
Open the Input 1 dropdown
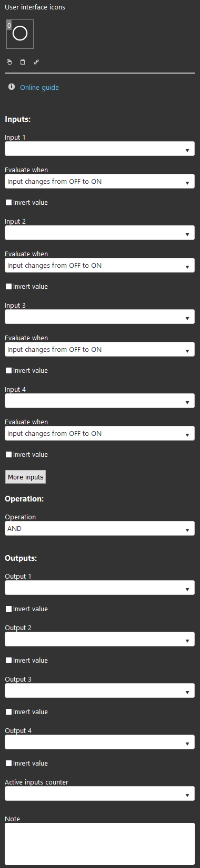(99, 149)
